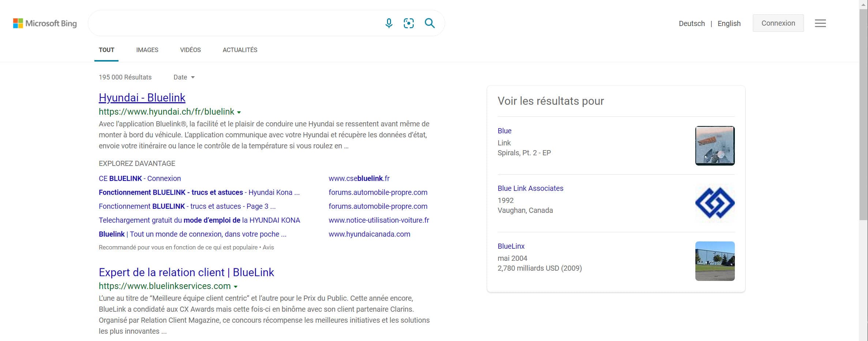Switch language to Deutsch
Viewport: 868px width, 341px height.
[x=692, y=23]
